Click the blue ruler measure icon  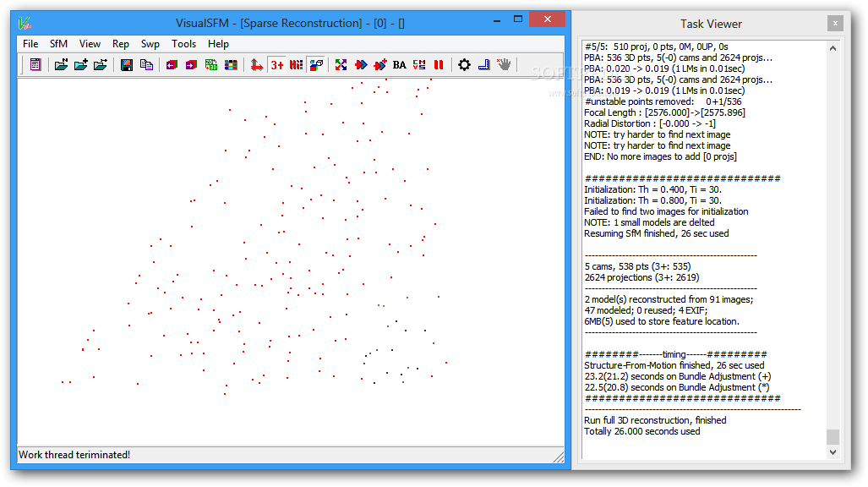(483, 65)
